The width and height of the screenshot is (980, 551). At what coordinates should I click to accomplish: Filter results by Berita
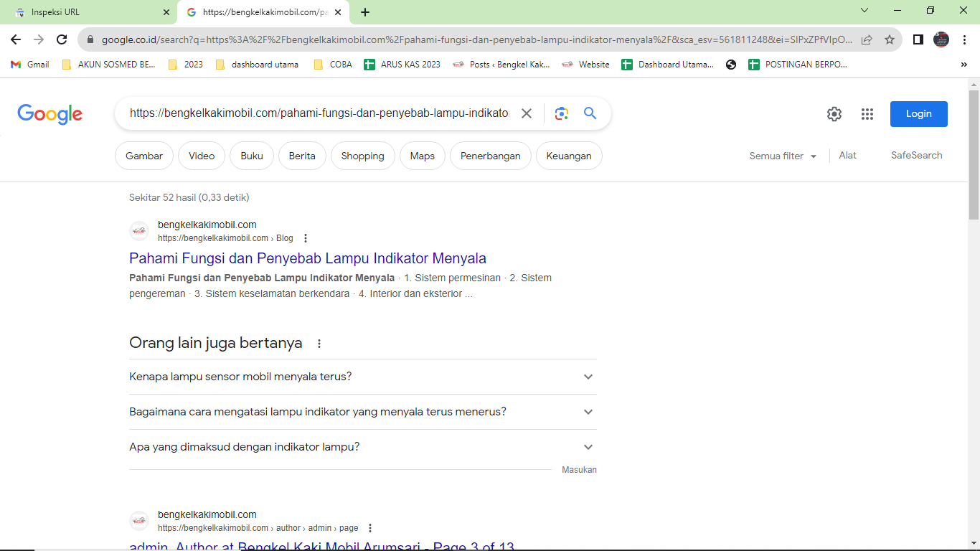[x=302, y=156]
